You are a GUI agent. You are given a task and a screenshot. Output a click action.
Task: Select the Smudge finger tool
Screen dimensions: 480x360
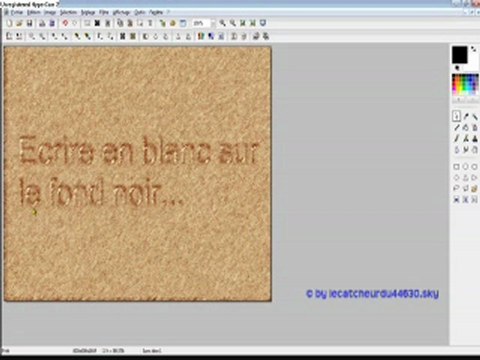click(466, 150)
